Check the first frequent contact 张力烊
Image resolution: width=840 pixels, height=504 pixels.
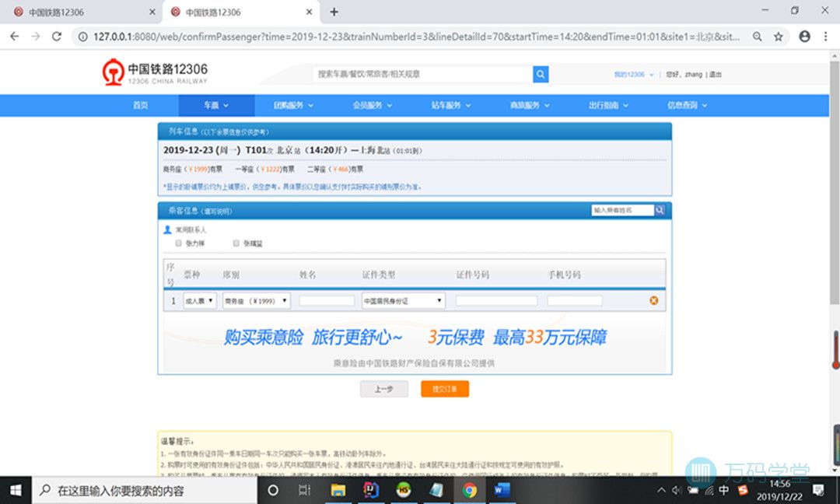(x=179, y=243)
